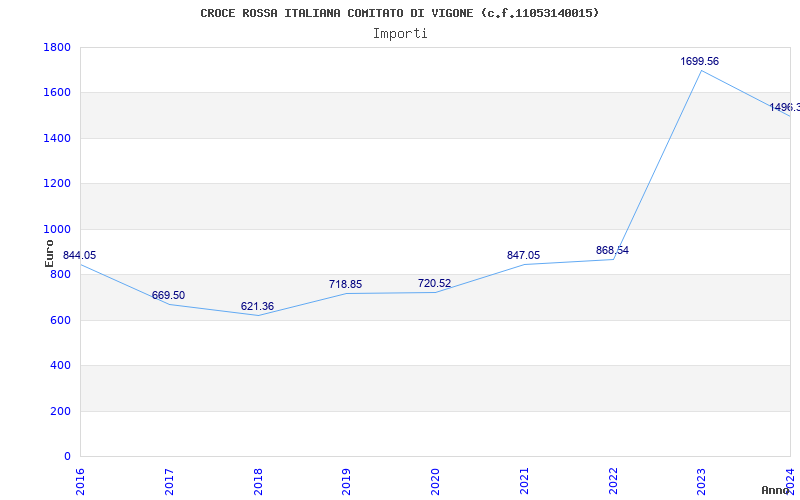Select the 868.54 data label
The width and height of the screenshot is (800, 500).
612,250
